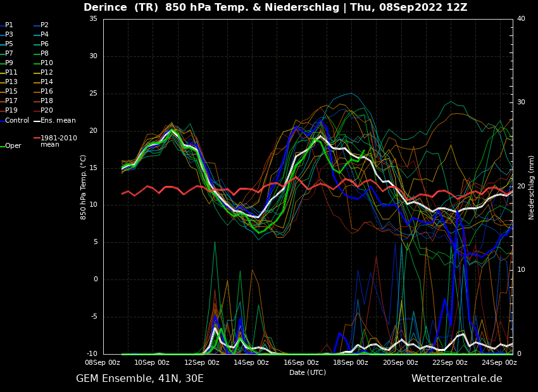Click the Oper legend entry
This screenshot has height=392, width=538.
[x=11, y=145]
